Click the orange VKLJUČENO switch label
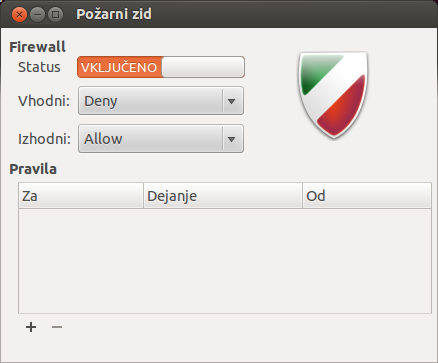The image size is (438, 363). click(119, 68)
